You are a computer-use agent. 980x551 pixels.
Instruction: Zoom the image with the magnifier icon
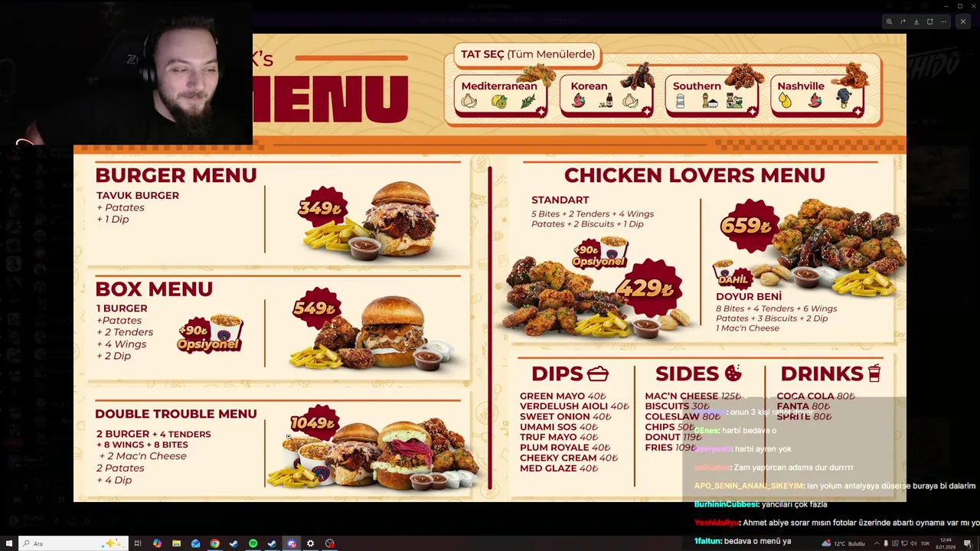pyautogui.click(x=889, y=21)
